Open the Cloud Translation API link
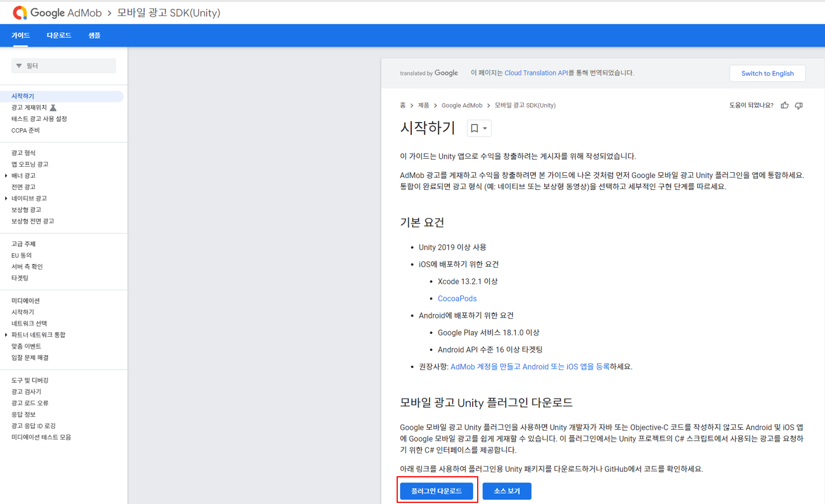 536,73
